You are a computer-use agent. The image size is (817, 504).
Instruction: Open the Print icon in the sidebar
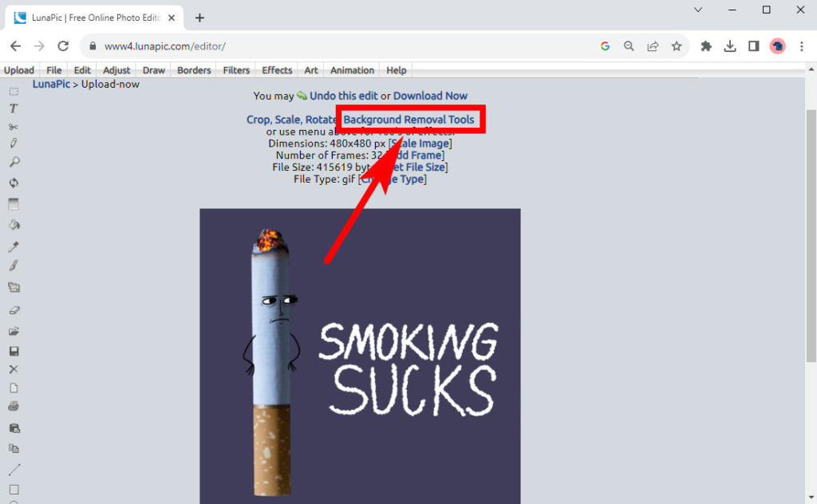(x=13, y=408)
